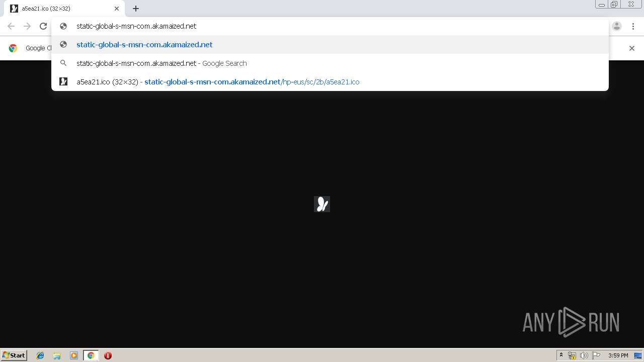Click the MSN favicon in the ico suggestion
Image resolution: width=644 pixels, height=362 pixels.
click(63, 81)
